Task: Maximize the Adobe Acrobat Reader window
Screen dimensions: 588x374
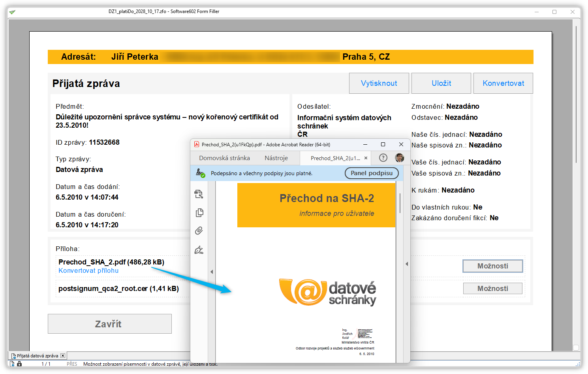Action: 383,144
